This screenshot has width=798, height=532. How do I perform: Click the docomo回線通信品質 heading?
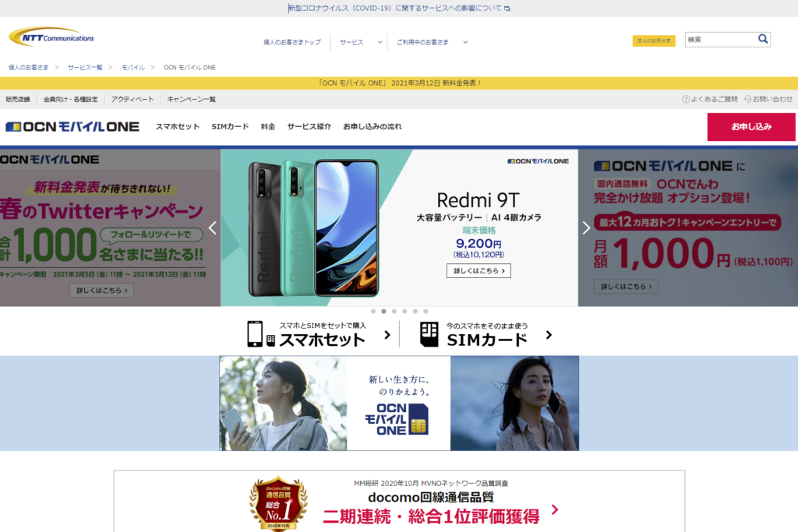[430, 497]
